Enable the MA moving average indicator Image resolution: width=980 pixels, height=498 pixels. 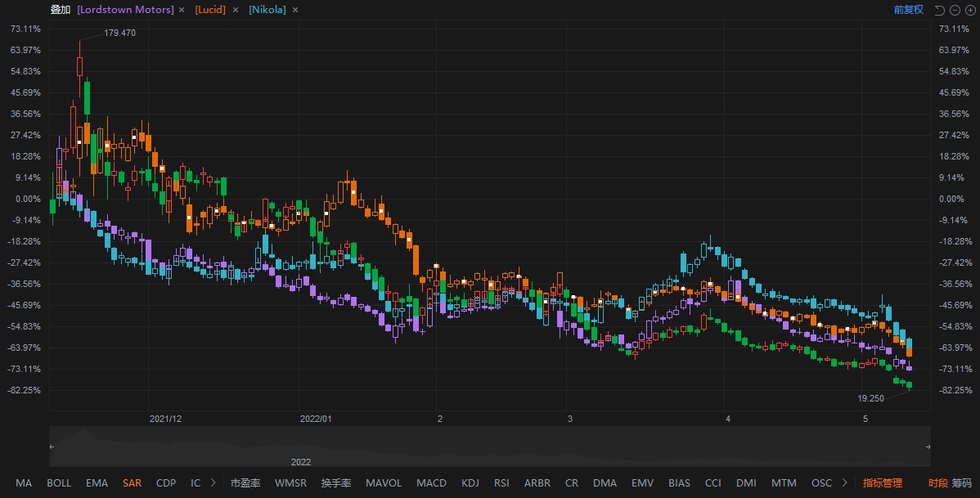(x=24, y=483)
